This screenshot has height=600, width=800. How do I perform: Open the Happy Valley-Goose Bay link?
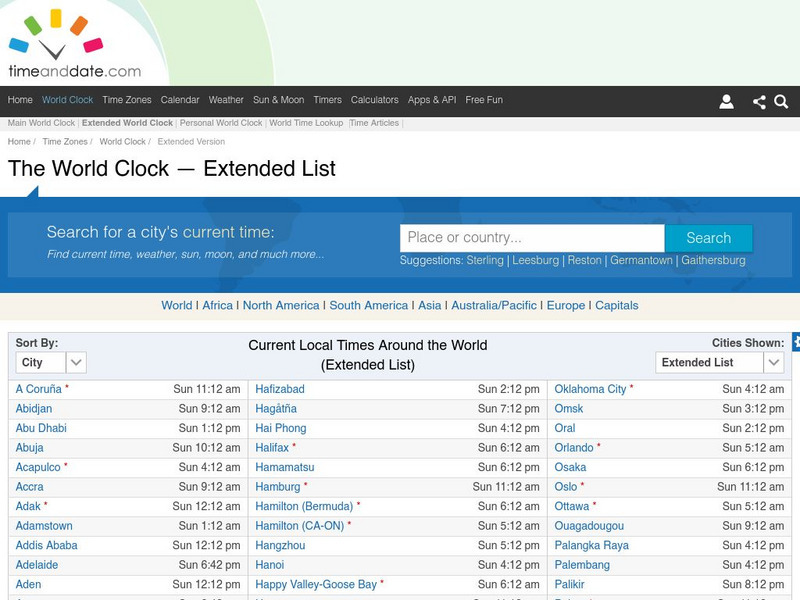click(316, 585)
